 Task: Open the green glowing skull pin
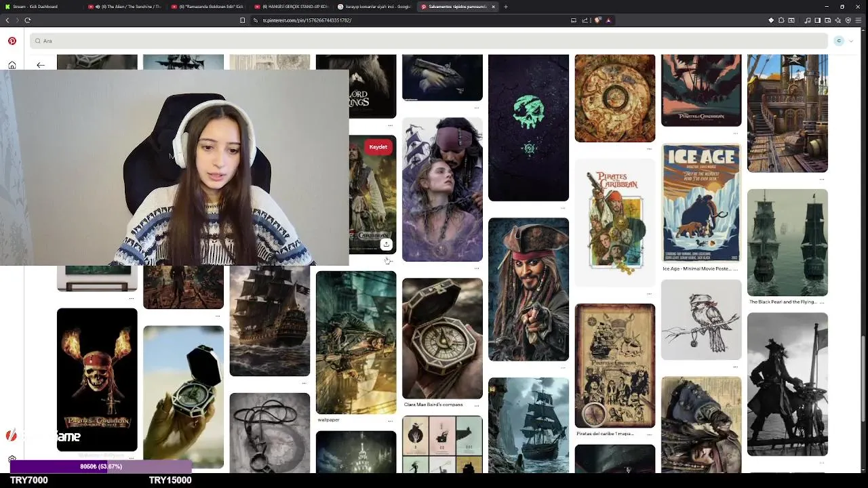point(528,127)
